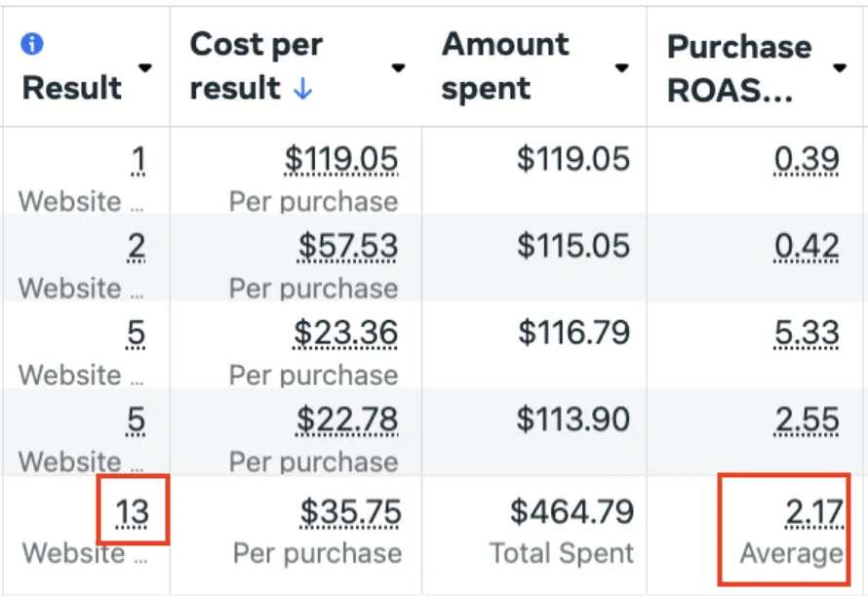Open the Purchase ROAS column dropdown arrow
This screenshot has height=597, width=868.
(840, 68)
